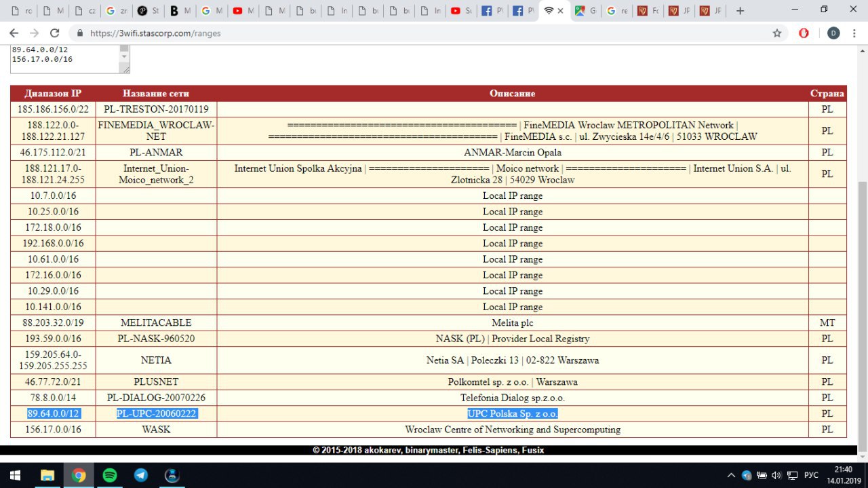Click the 10.141.0.0/16 range cell
Image resolution: width=868 pixels, height=488 pixels.
(54, 307)
